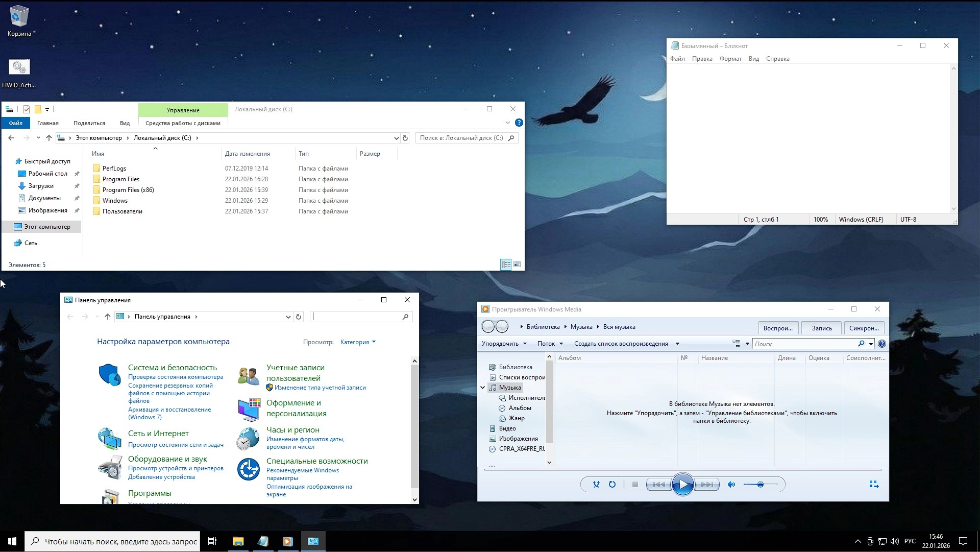The width and height of the screenshot is (980, 552).
Task: Switch to the Управление ribbon tab
Action: pyautogui.click(x=182, y=110)
